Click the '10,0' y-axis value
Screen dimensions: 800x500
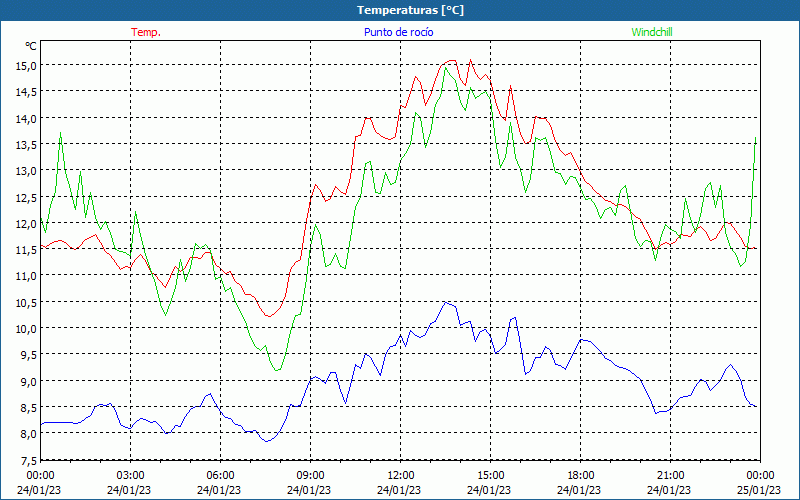coord(27,329)
